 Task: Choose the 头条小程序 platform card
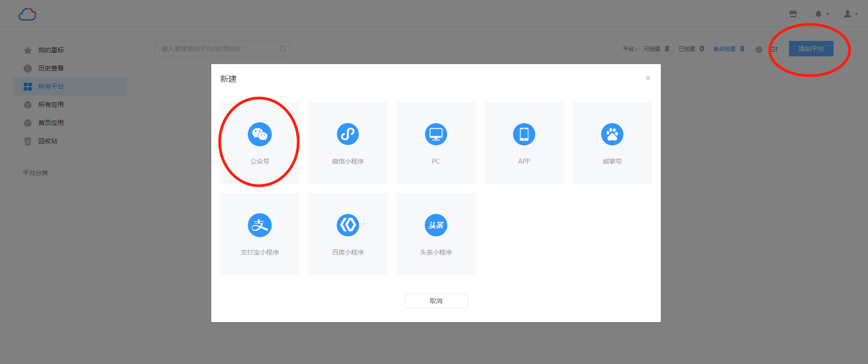(436, 234)
